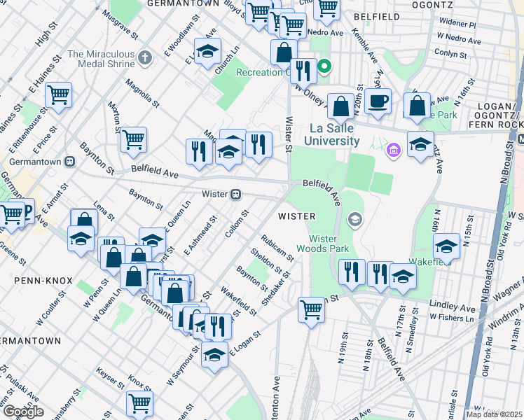Click the restaurant marker left of Wister St

click(258, 146)
